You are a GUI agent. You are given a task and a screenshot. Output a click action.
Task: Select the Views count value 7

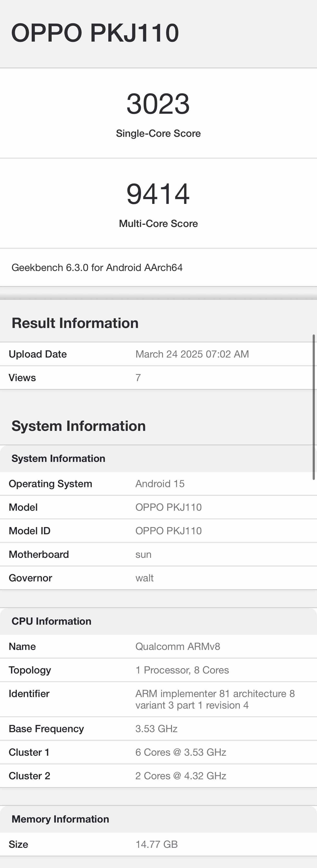click(138, 378)
